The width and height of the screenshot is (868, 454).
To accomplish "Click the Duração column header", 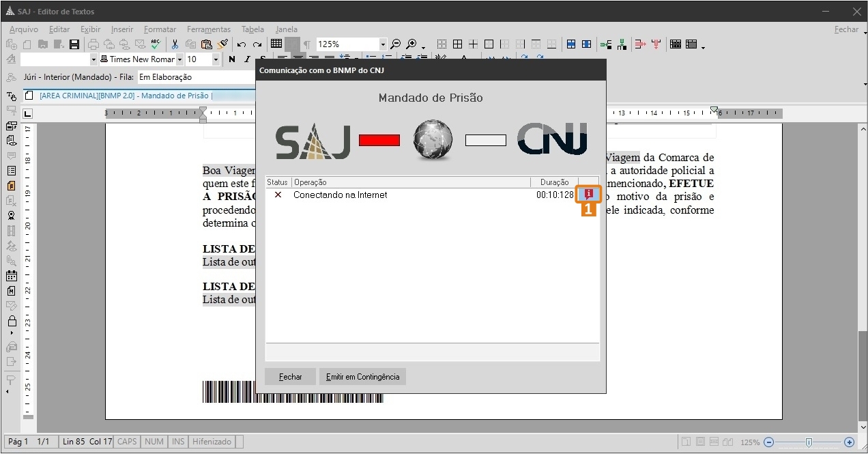I will pyautogui.click(x=554, y=182).
